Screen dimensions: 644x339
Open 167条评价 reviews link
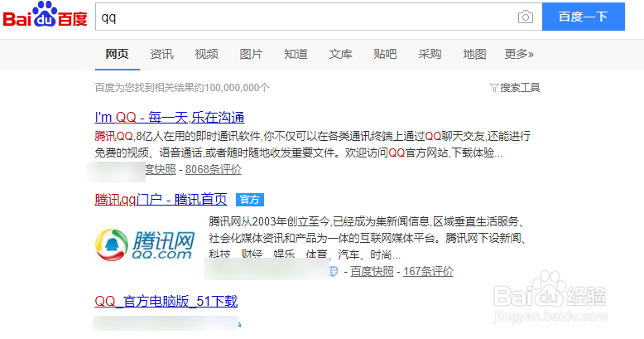pyautogui.click(x=429, y=272)
